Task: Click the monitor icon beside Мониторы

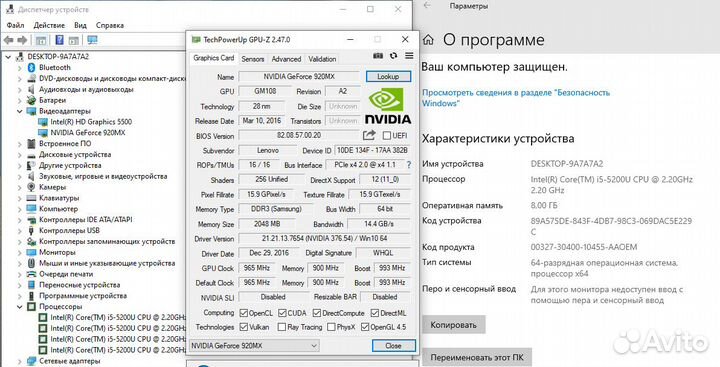Action: (x=31, y=252)
